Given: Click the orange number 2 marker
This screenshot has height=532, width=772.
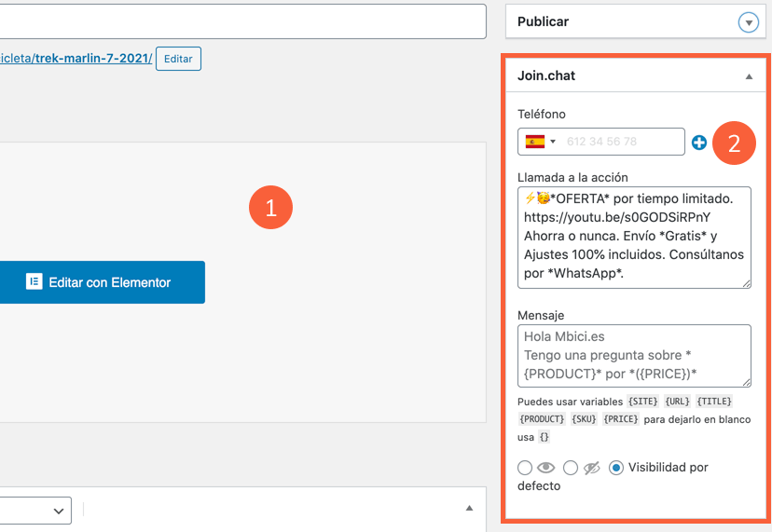Looking at the screenshot, I should (x=734, y=143).
